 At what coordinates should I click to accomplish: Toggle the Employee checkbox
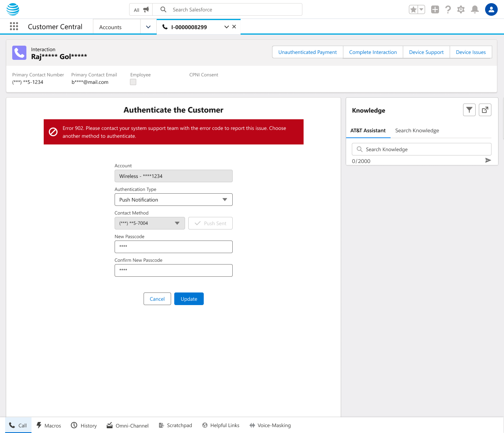pyautogui.click(x=133, y=82)
